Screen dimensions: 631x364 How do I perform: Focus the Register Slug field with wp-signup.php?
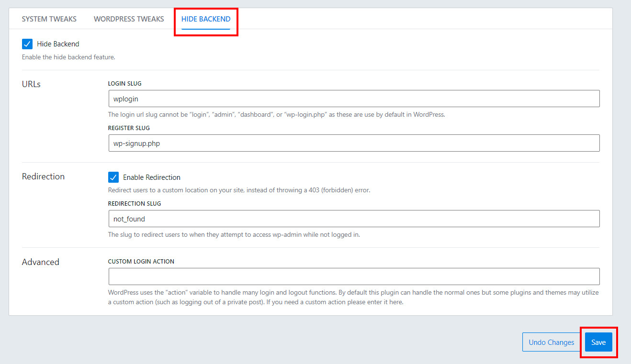(354, 143)
